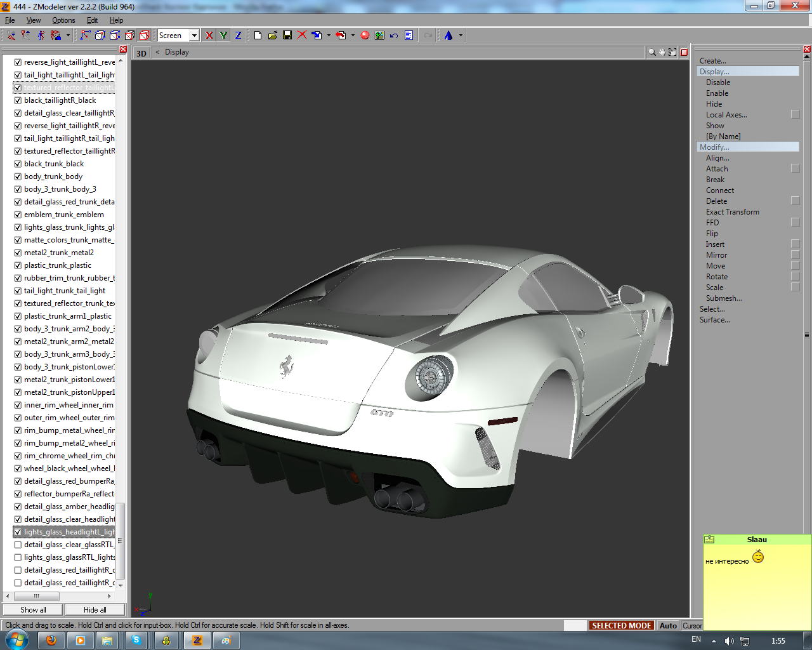Uncheck body_trunk_body checkbox
The width and height of the screenshot is (812, 650).
coord(18,176)
